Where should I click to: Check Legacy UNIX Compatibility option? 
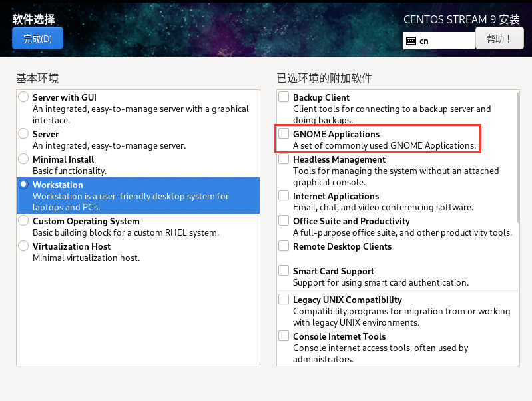[x=284, y=300]
